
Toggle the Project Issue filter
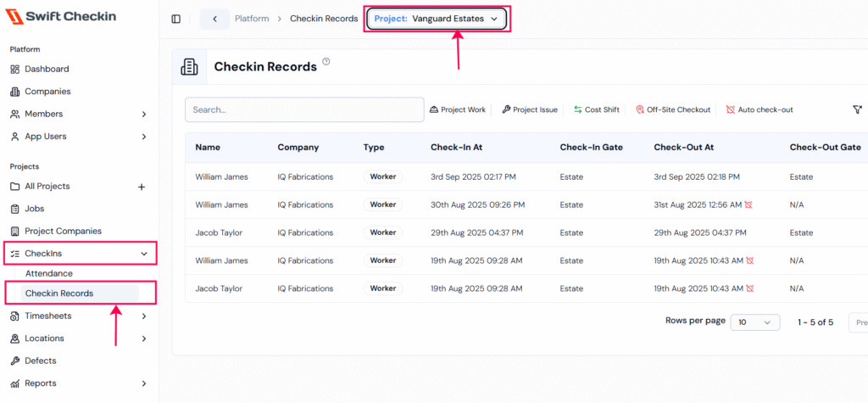530,109
